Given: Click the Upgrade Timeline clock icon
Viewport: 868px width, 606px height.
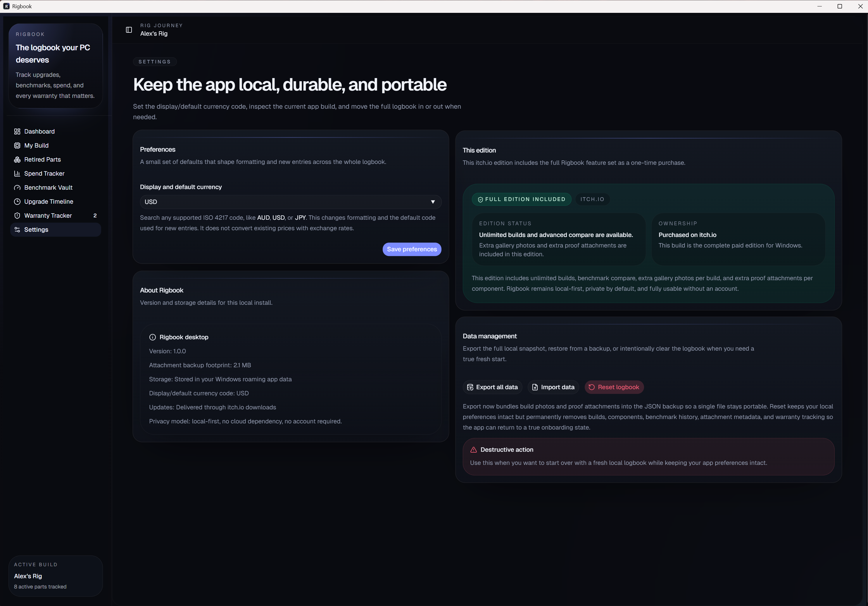Looking at the screenshot, I should click(x=17, y=202).
